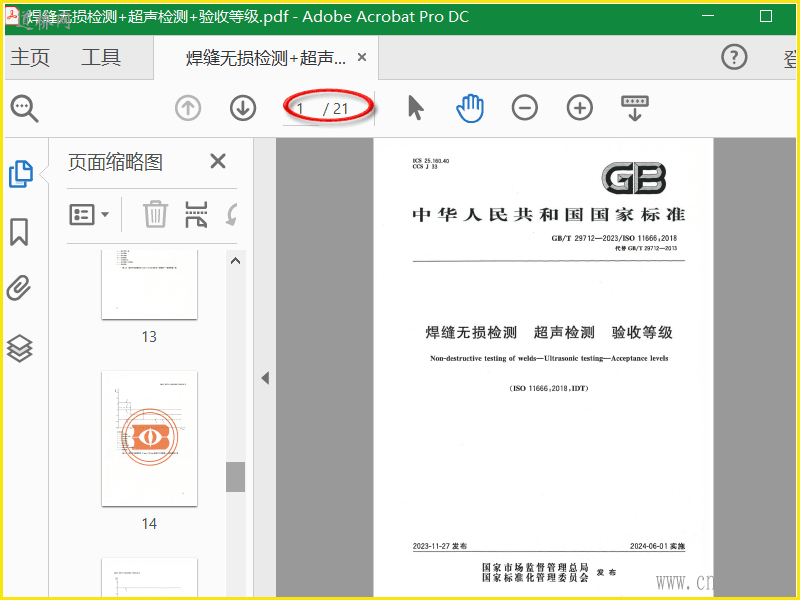800x600 pixels.
Task: Click the GB logo on the page
Action: coord(634,178)
